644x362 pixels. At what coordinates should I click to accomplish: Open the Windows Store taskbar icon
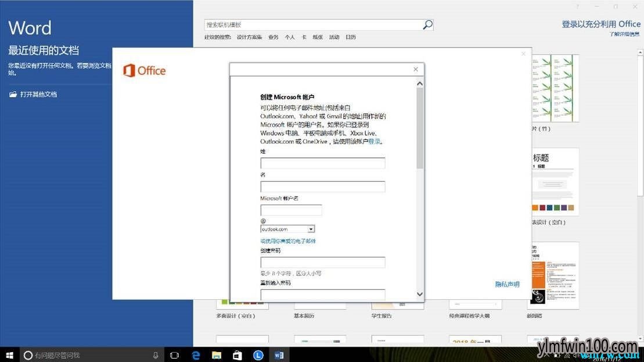pos(238,355)
